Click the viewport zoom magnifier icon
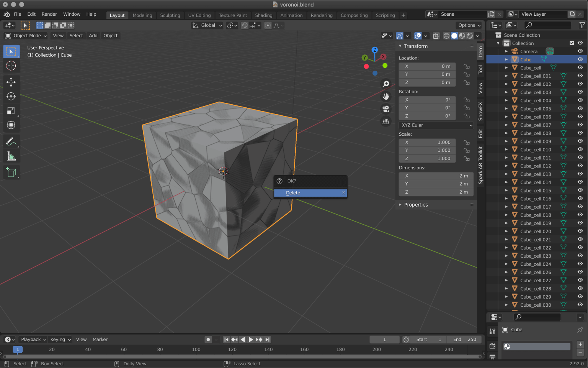 386,83
